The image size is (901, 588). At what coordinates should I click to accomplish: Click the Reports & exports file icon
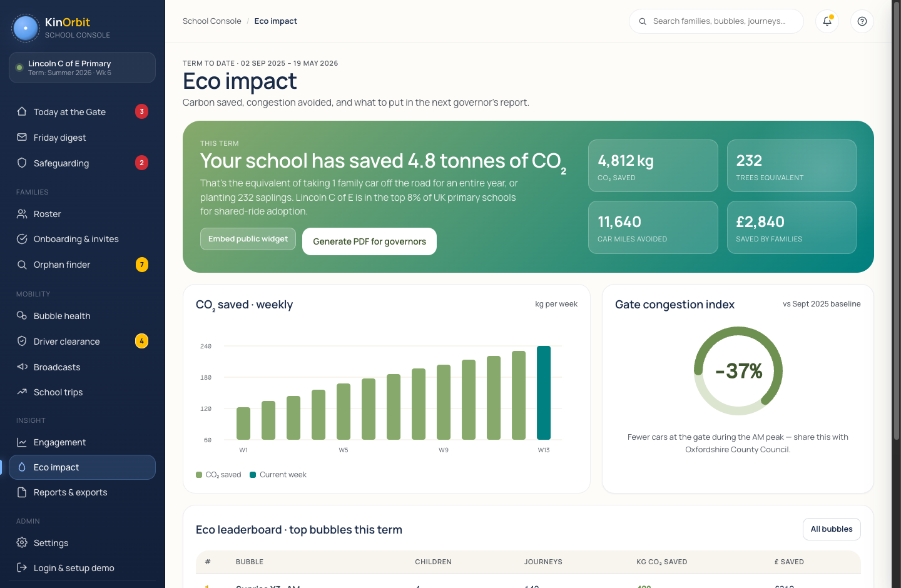click(22, 492)
